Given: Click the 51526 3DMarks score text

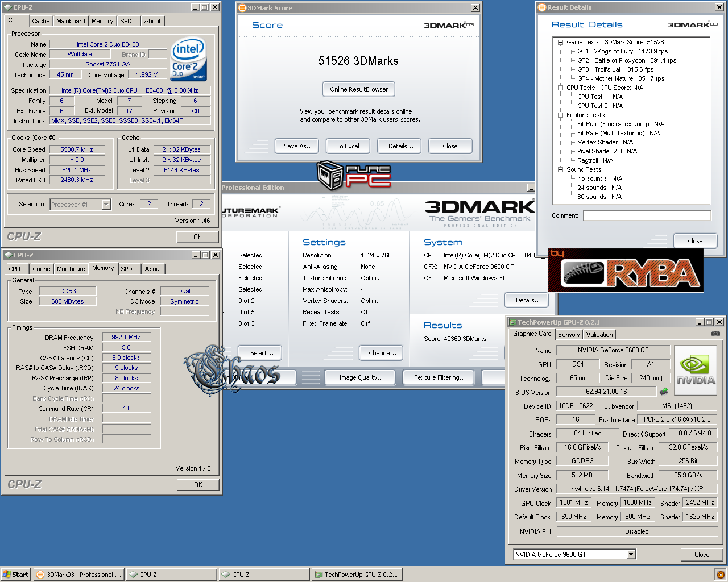Looking at the screenshot, I should tap(358, 61).
